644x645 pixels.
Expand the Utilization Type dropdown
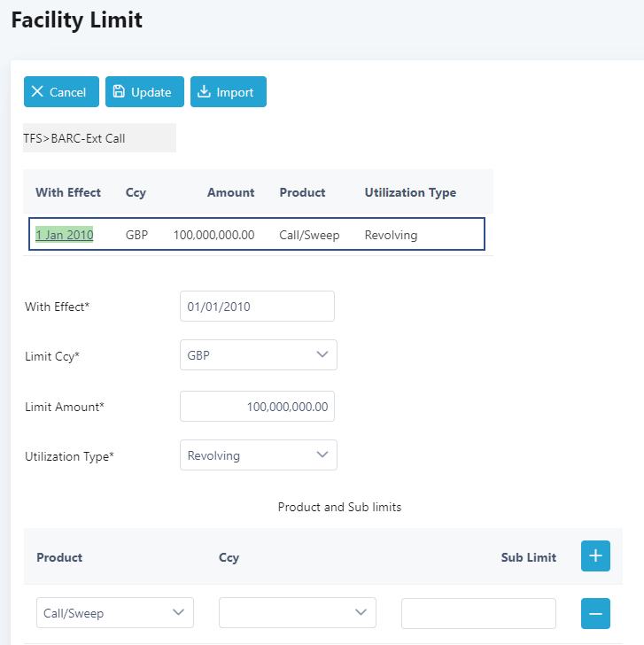tap(258, 455)
